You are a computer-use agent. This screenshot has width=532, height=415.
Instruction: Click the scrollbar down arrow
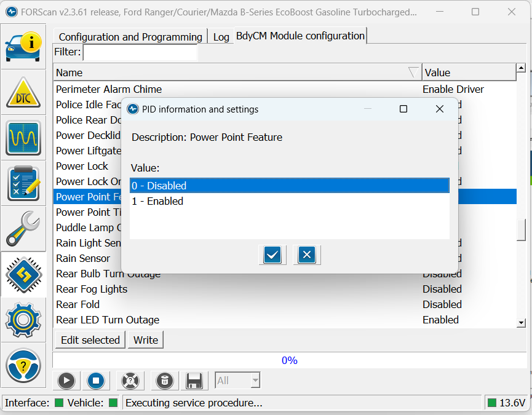tap(521, 323)
